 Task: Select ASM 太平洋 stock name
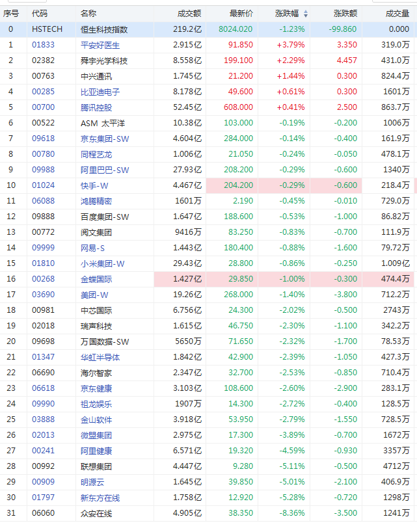(103, 123)
